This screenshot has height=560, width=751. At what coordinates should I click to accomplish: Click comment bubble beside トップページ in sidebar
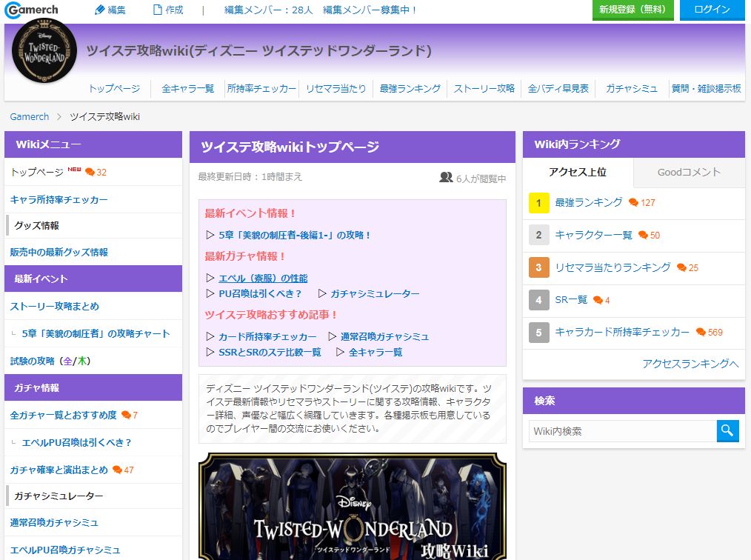pos(90,173)
